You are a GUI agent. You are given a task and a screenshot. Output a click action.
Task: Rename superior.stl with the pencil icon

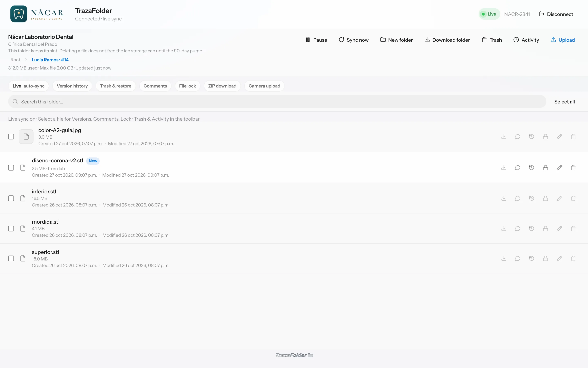coord(559,258)
